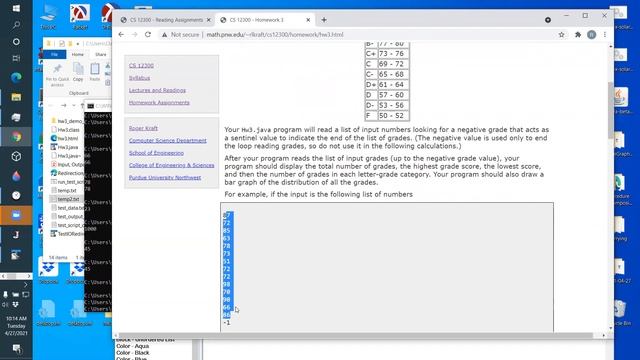Go back in Chrome
Image resolution: width=640 pixels, height=360 pixels.
point(121,35)
